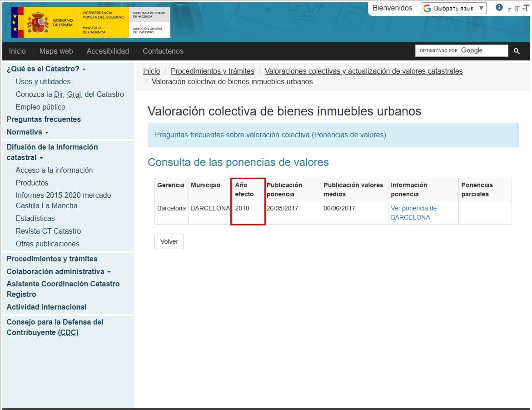Click the Google search input field
Viewport: 532px width, 410px height.
click(461, 50)
